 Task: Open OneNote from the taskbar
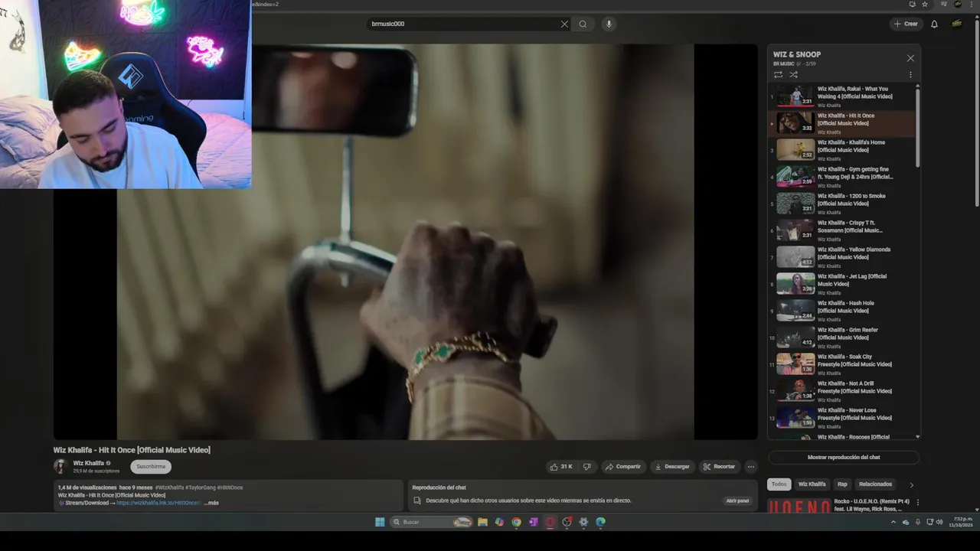tap(533, 522)
